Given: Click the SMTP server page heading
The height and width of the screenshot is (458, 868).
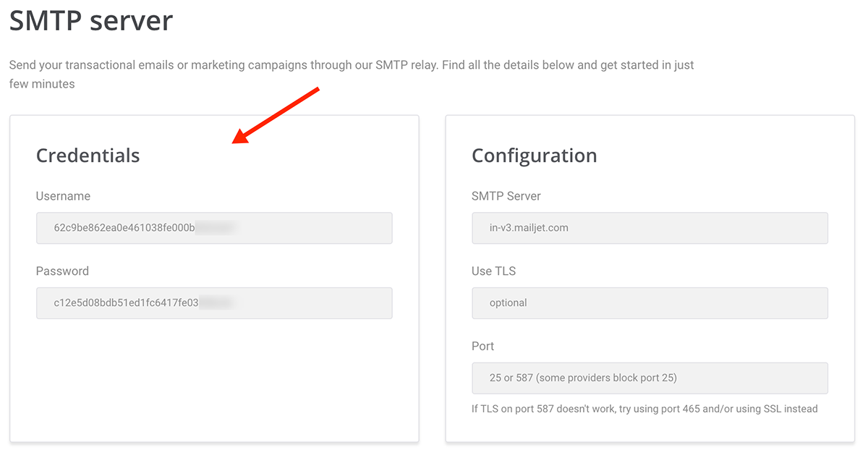Looking at the screenshot, I should pos(91,20).
